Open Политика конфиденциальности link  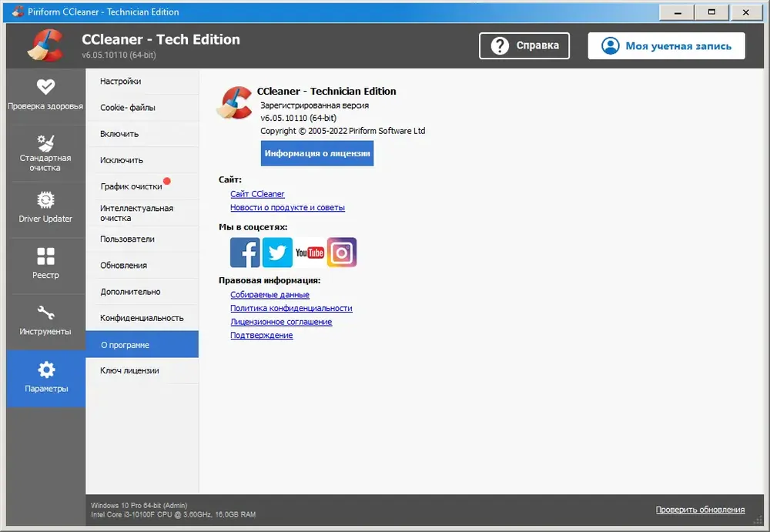pyautogui.click(x=291, y=308)
